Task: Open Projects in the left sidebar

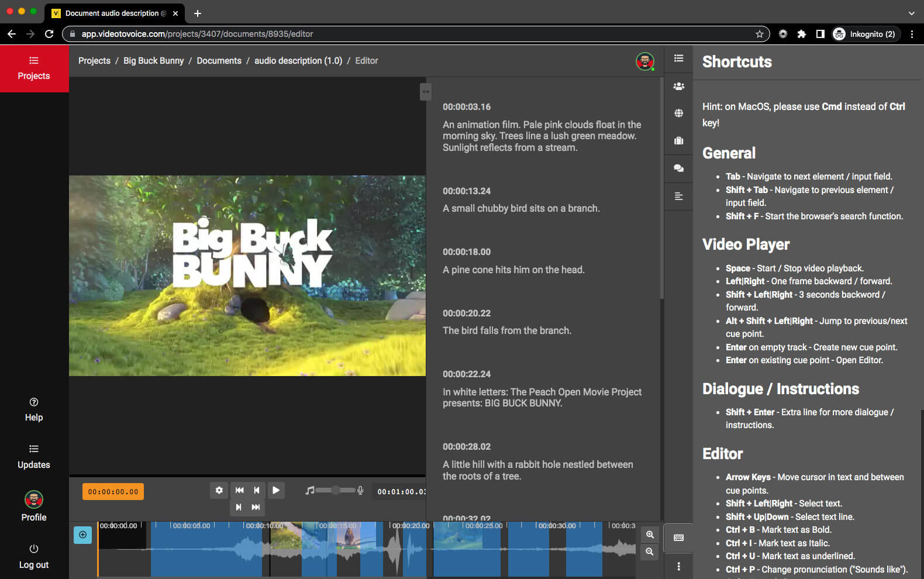Action: click(x=34, y=68)
